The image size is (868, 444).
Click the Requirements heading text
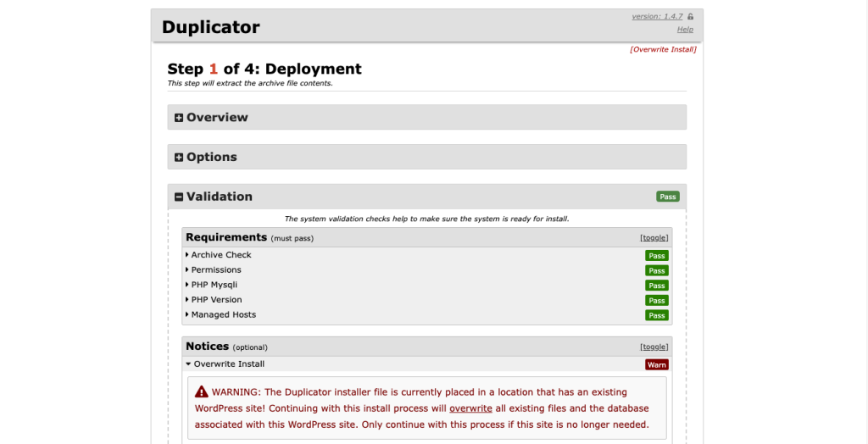point(226,237)
